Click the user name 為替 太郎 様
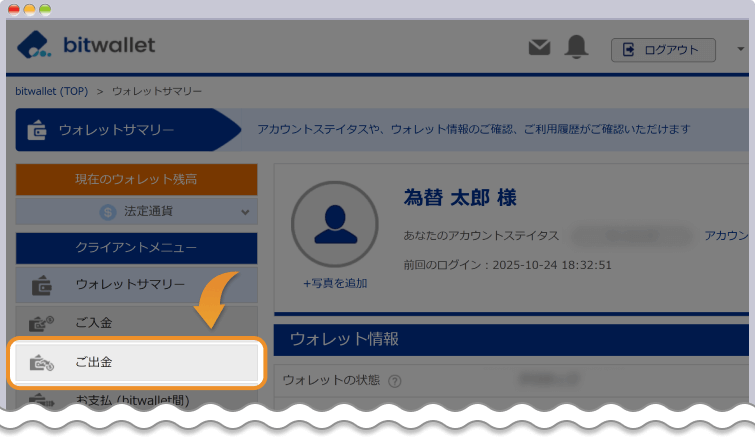The height and width of the screenshot is (440, 755). pyautogui.click(x=460, y=197)
